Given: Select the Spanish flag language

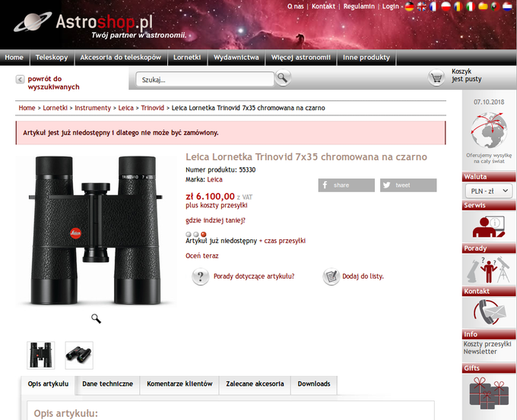Looking at the screenshot, I should (483, 7).
